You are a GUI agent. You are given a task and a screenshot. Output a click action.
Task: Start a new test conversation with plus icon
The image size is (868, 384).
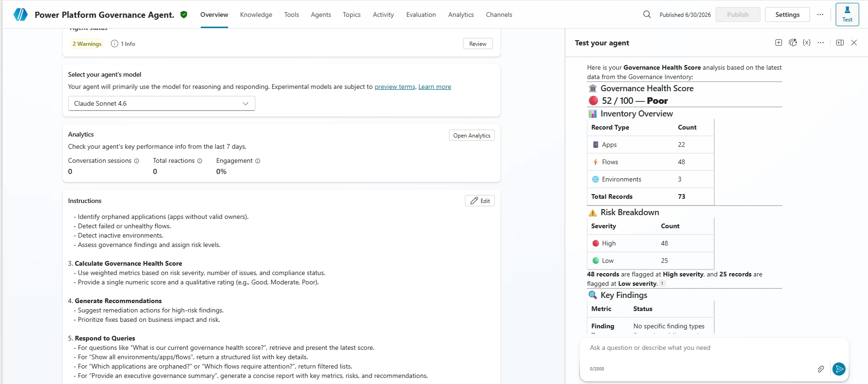(x=779, y=43)
